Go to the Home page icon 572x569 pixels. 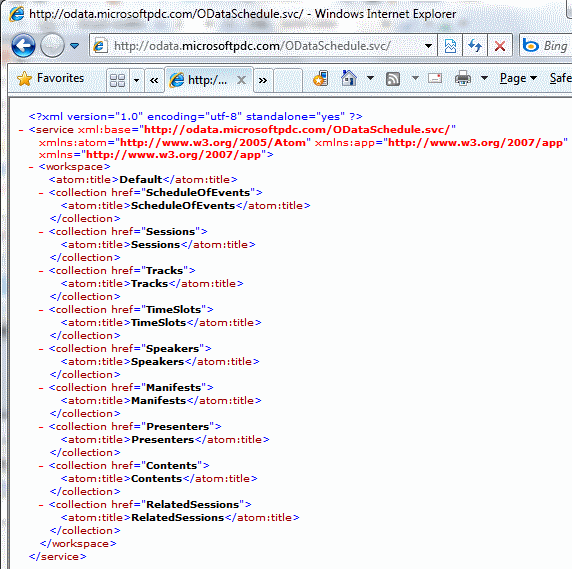click(349, 78)
